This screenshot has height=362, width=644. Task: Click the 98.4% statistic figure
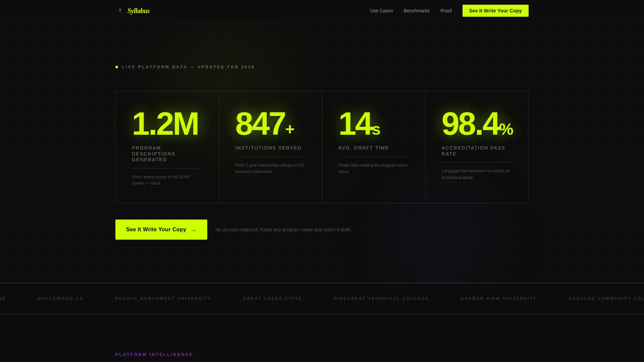coord(477,124)
